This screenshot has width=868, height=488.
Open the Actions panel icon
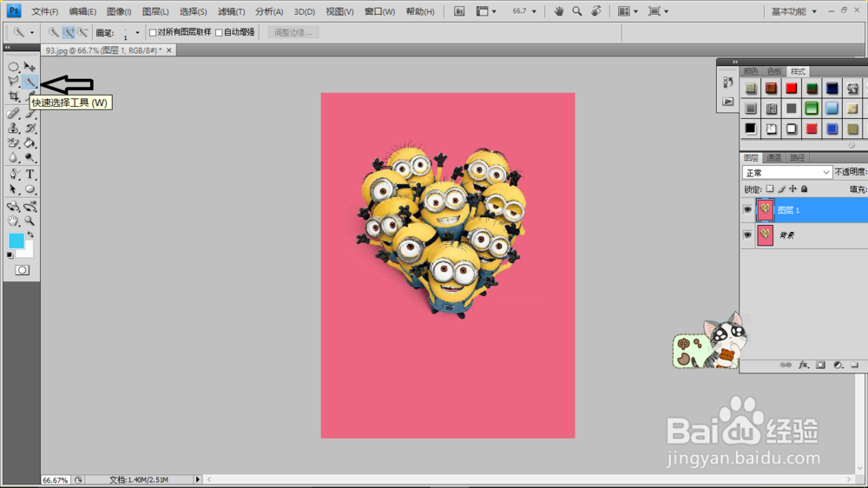click(x=728, y=102)
